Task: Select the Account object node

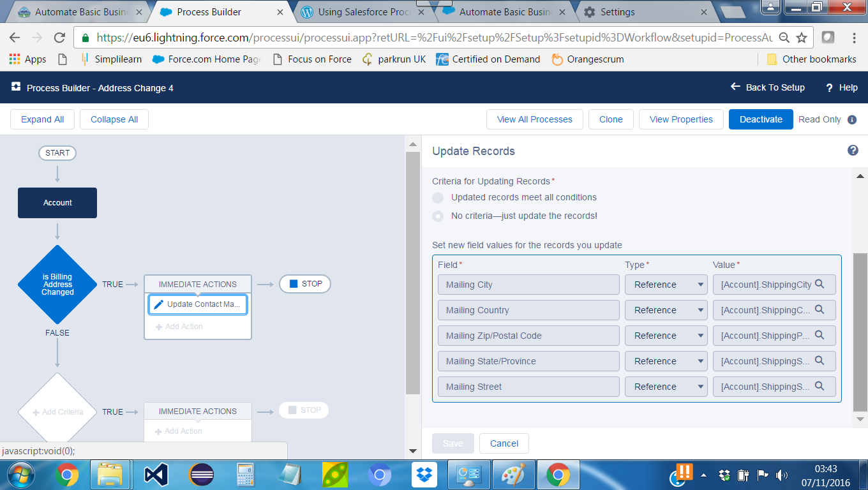Action: [x=57, y=203]
